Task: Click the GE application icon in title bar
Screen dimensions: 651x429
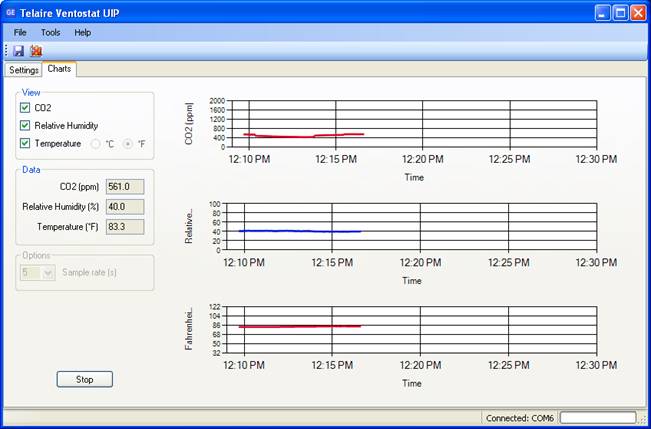Action: pos(12,13)
